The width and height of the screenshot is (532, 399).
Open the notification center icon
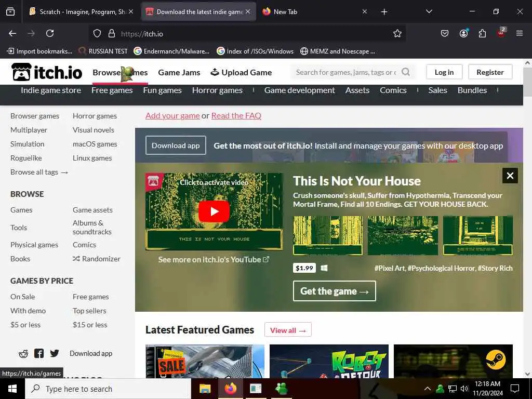[515, 389]
